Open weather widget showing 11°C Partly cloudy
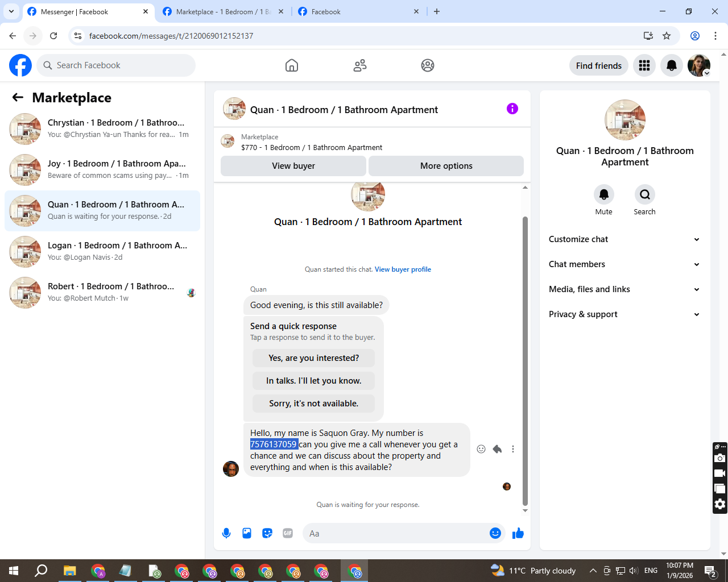The height and width of the screenshot is (582, 728). click(533, 571)
